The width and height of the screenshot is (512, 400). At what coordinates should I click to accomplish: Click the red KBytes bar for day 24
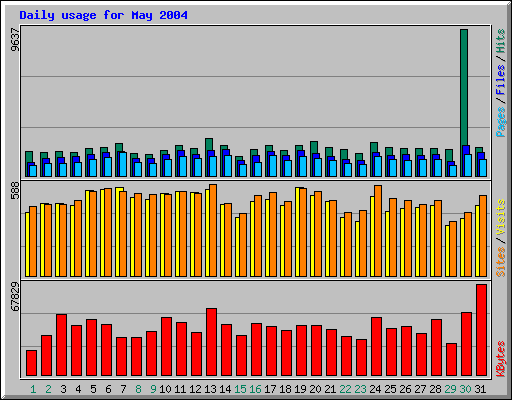(376, 347)
